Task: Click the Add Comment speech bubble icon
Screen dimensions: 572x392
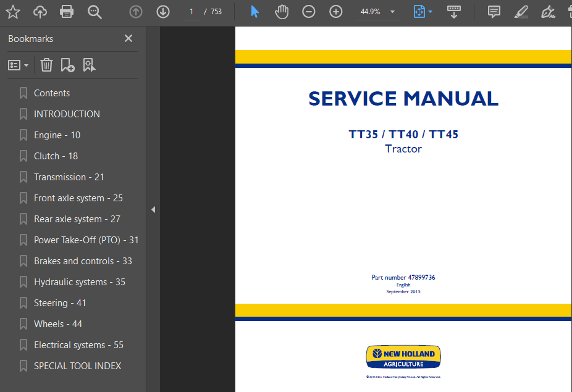Action: (494, 11)
